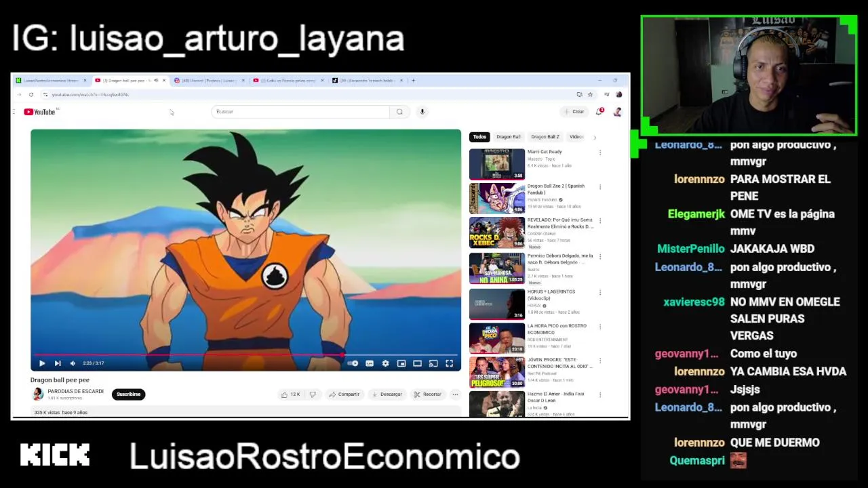Open PARODIAS DE ESCARDI channel avatar

38,394
